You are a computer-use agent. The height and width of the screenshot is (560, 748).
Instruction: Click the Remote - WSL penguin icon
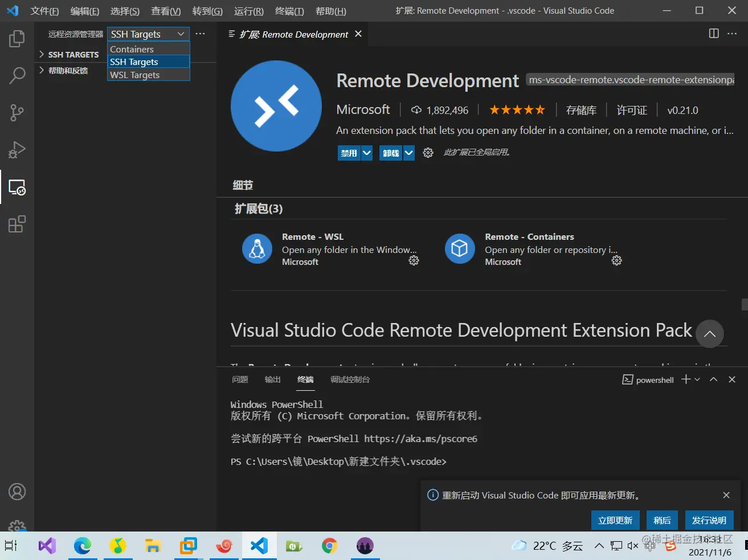click(257, 249)
